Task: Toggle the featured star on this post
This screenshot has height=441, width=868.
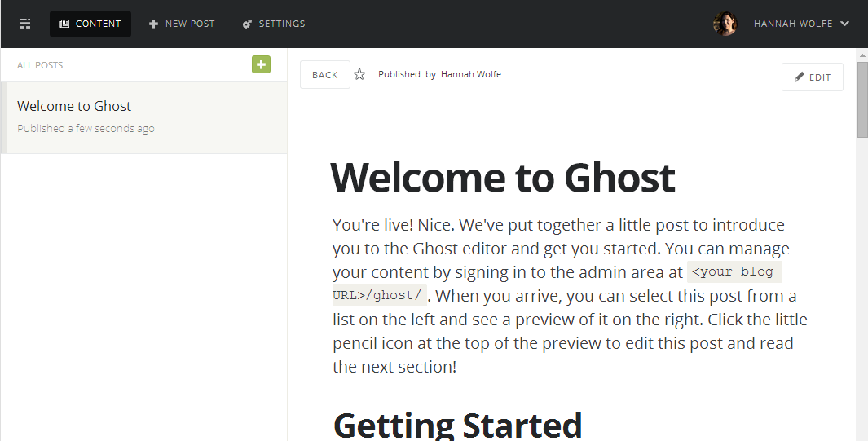Action: [x=359, y=74]
